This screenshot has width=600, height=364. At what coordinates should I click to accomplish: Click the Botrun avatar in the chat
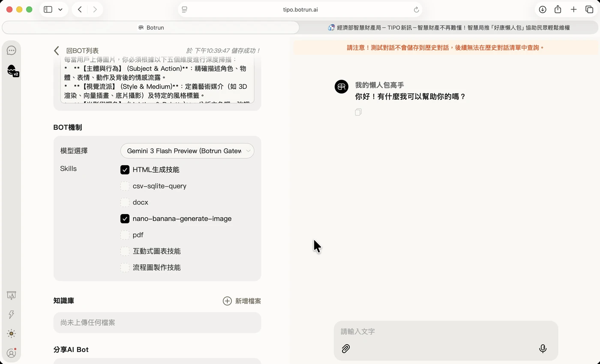point(342,87)
